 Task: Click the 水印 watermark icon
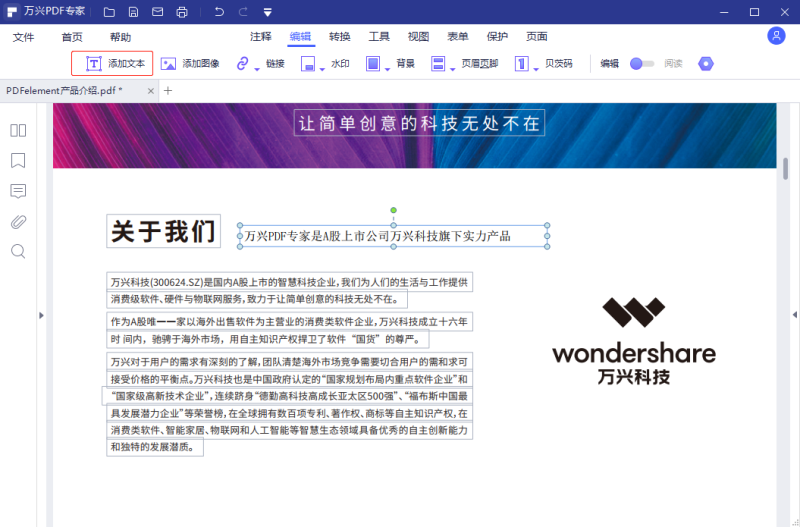(x=308, y=64)
